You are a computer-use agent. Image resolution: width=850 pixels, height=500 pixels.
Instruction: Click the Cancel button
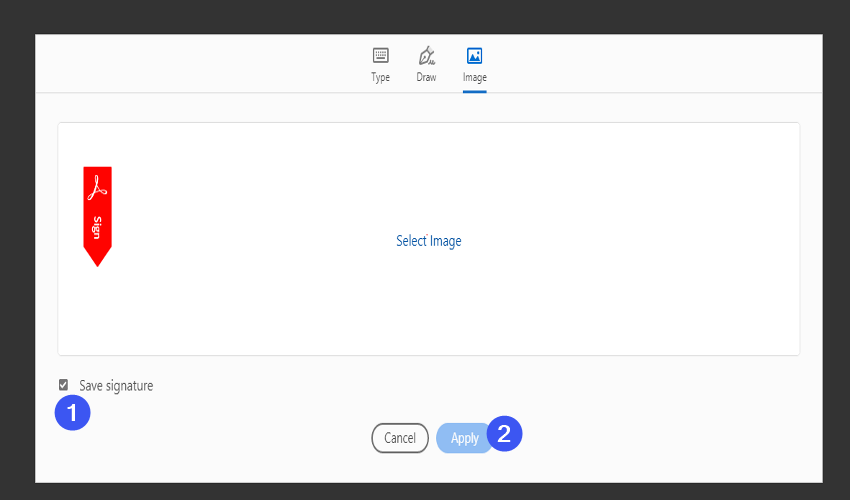(x=400, y=438)
